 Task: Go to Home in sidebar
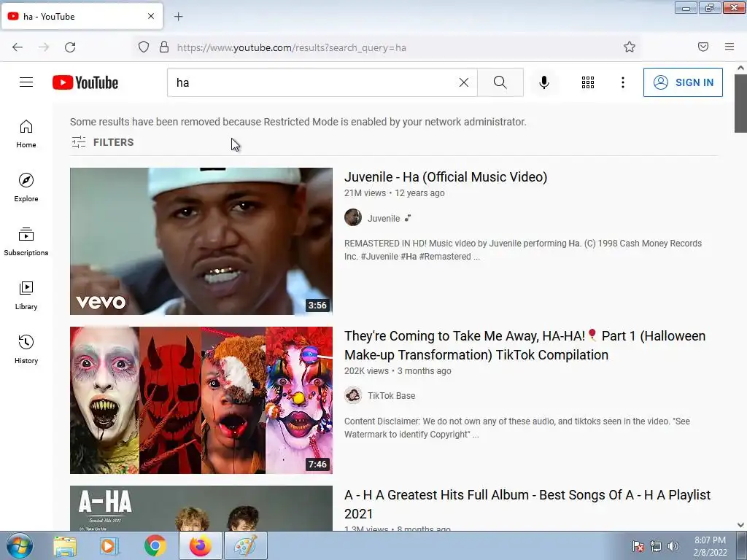[26, 134]
